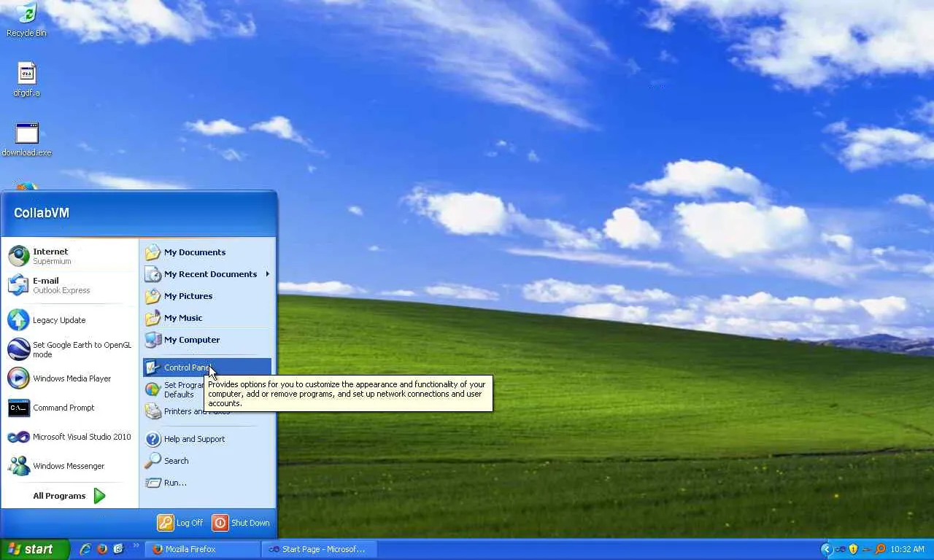Viewport: 934px width, 560px height.
Task: Open the Run... dialog
Action: (207, 483)
